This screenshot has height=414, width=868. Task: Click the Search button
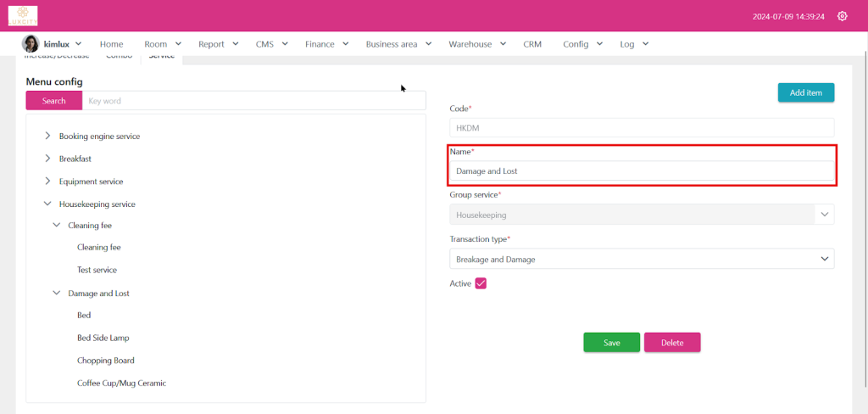point(53,101)
